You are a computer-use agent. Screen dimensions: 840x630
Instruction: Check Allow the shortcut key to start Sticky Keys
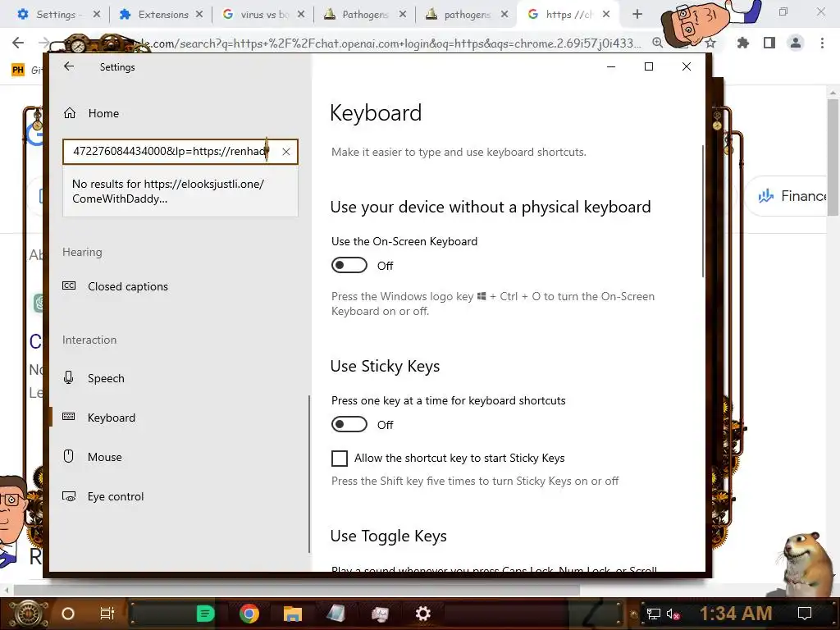tap(340, 459)
